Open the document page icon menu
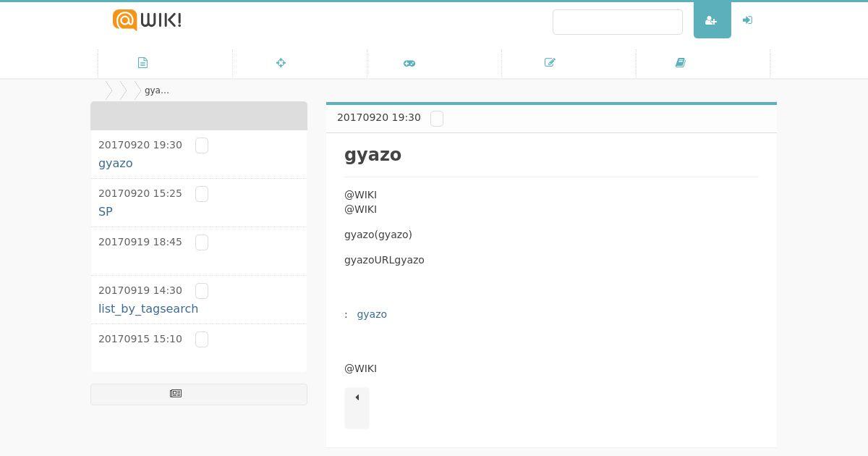 142,63
